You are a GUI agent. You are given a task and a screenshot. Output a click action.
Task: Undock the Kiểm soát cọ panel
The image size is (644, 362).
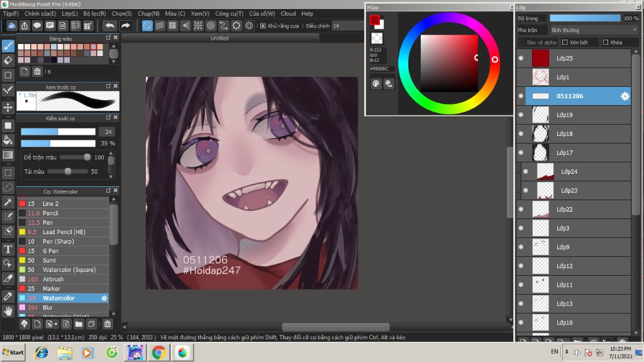click(108, 118)
